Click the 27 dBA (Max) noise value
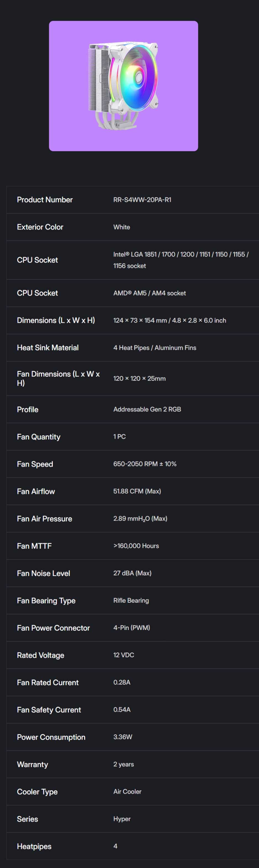The width and height of the screenshot is (259, 868). click(132, 573)
